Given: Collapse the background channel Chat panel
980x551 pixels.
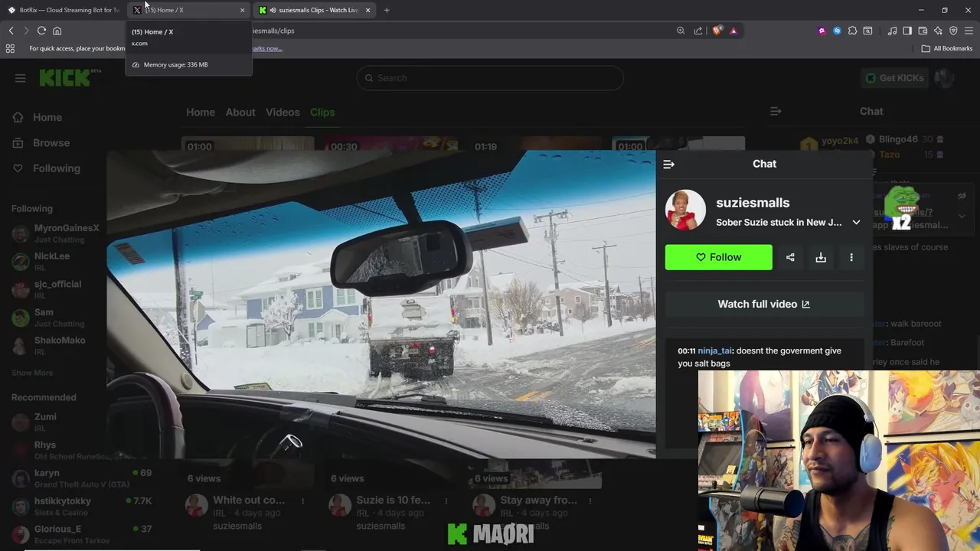Looking at the screenshot, I should (x=776, y=111).
